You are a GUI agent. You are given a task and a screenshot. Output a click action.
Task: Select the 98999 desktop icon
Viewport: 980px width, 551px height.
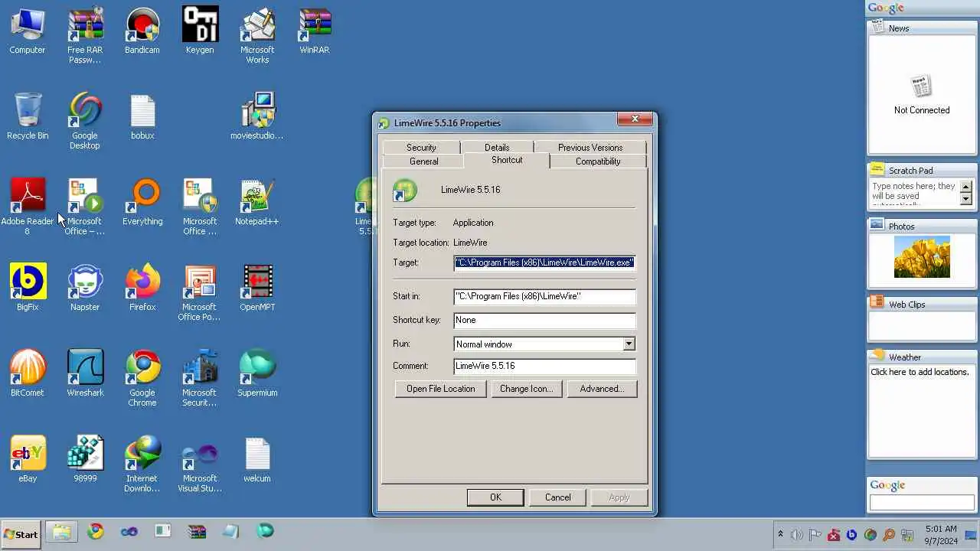pos(85,460)
